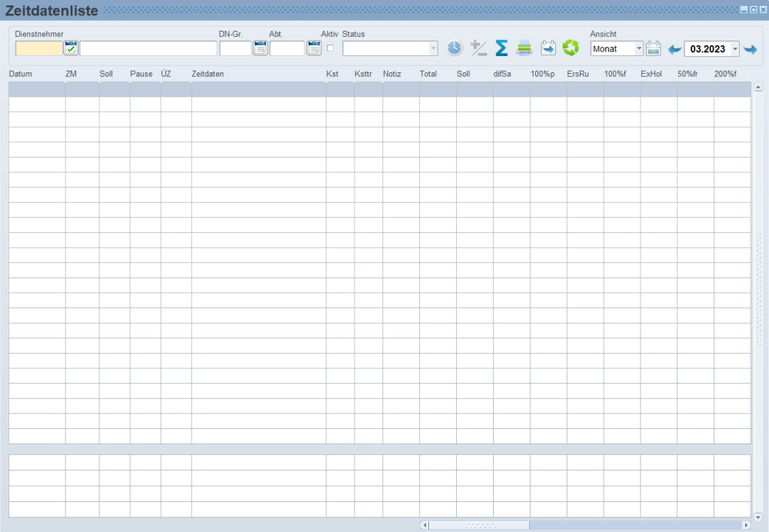Viewport: 769px width, 532px height.
Task: Click the sigma sum icon
Action: [x=501, y=48]
